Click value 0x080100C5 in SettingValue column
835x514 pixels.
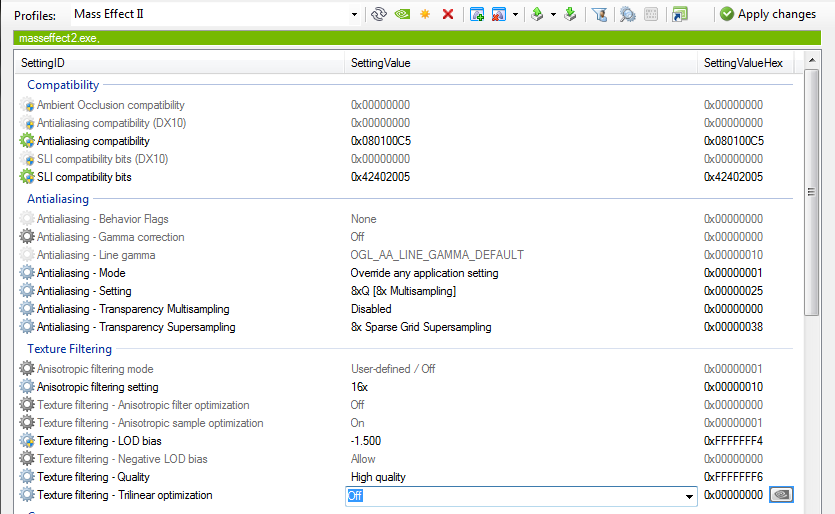381,141
